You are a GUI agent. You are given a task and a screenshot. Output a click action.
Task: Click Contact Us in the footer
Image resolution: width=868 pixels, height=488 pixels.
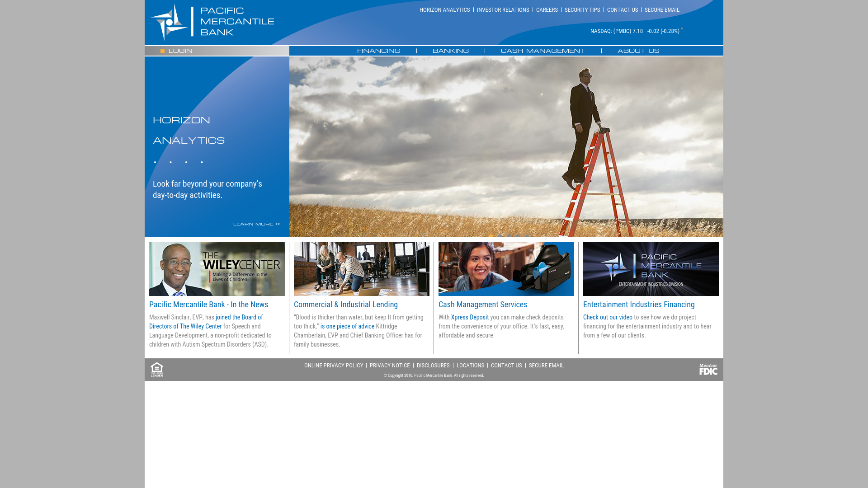coord(506,366)
